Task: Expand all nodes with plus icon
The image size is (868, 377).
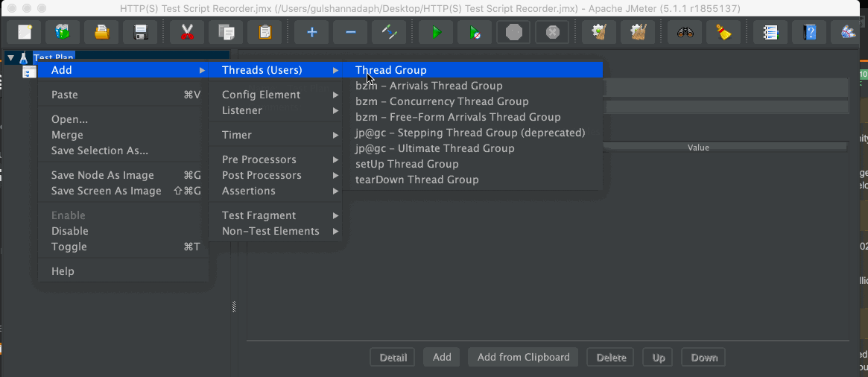Action: click(x=311, y=32)
